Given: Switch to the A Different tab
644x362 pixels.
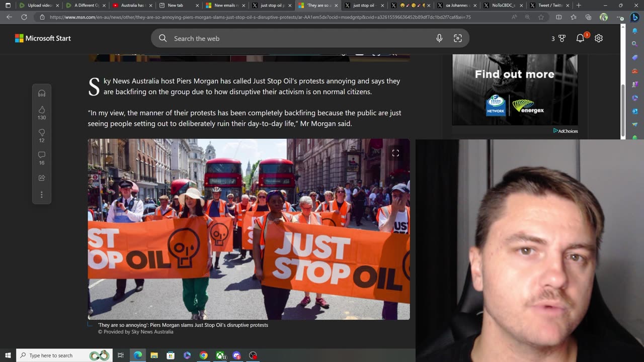Looking at the screenshot, I should click(x=86, y=5).
